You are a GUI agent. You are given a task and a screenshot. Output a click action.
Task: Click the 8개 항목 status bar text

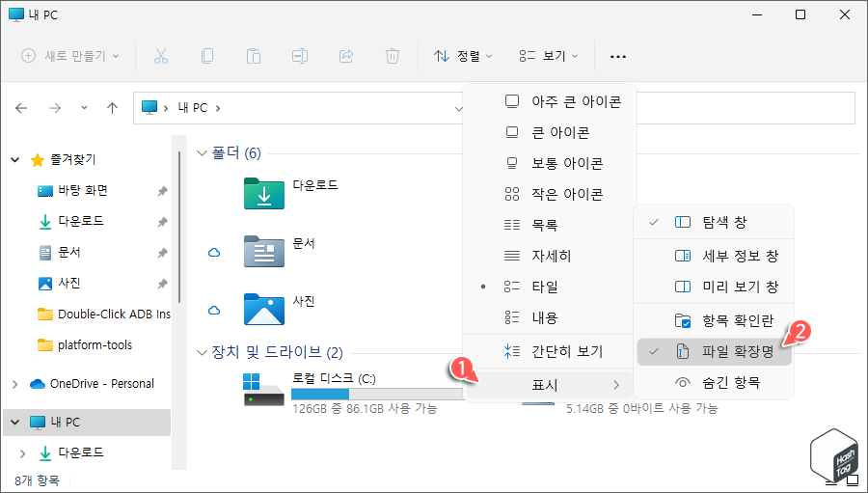(x=37, y=480)
